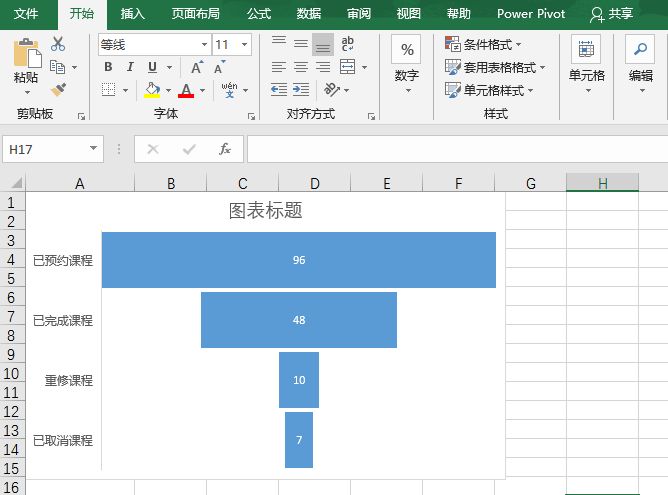This screenshot has height=495, width=668.
Task: Toggle Underline formatting
Action: pos(152,67)
